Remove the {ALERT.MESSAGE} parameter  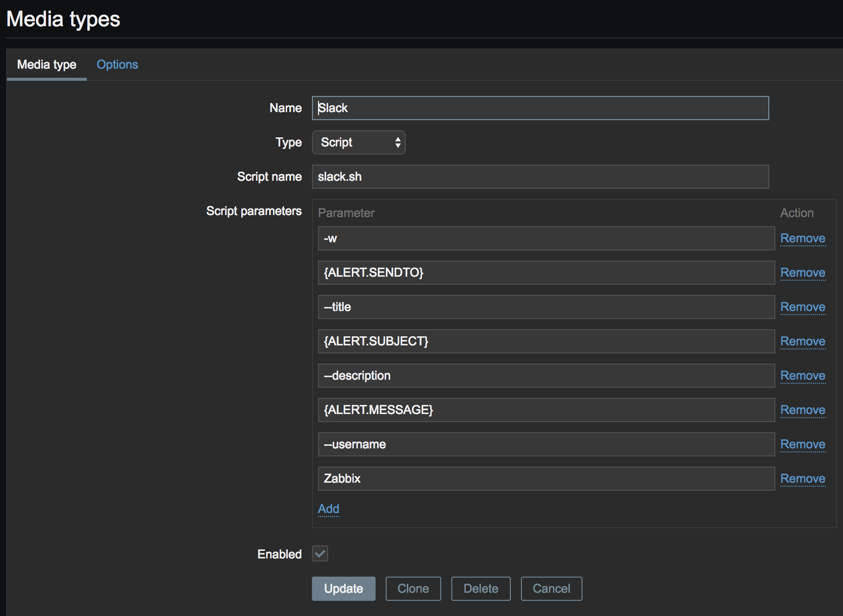click(803, 410)
